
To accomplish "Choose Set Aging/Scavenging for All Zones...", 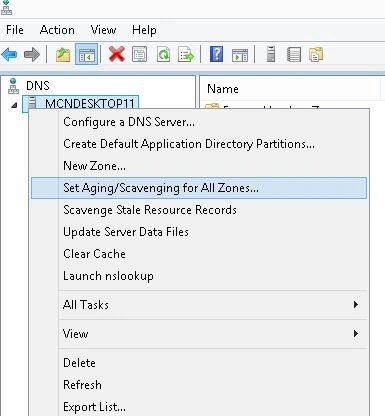I will [199, 188].
